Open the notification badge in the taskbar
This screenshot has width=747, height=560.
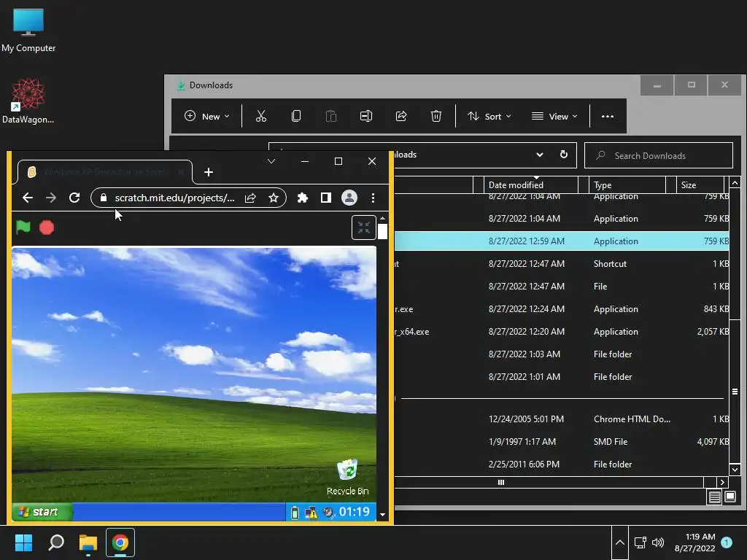click(x=727, y=542)
